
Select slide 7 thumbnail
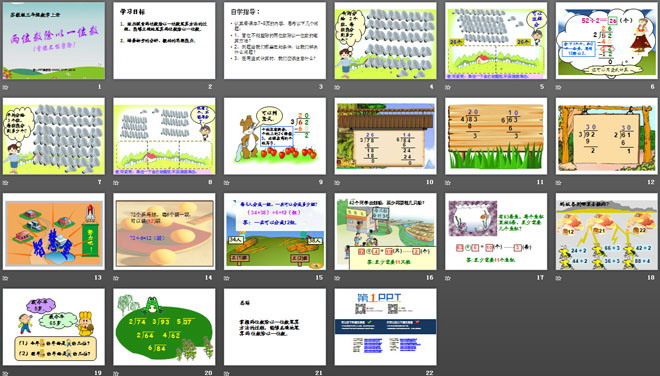pos(54,136)
